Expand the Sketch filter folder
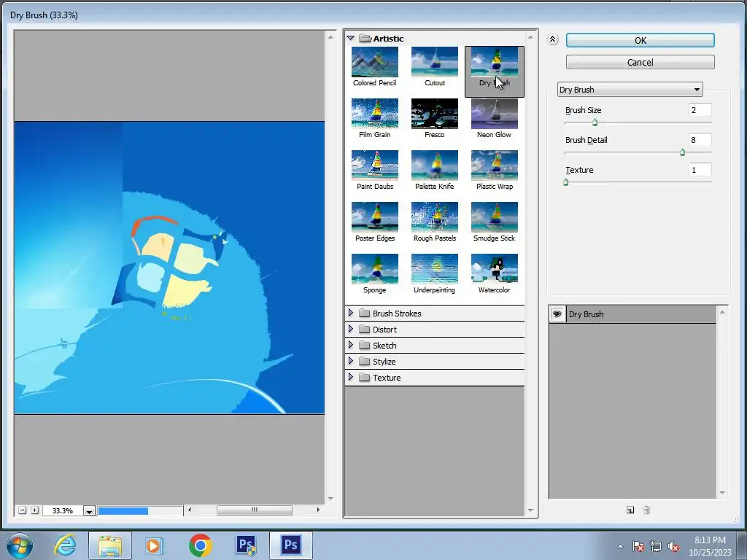 click(x=351, y=345)
